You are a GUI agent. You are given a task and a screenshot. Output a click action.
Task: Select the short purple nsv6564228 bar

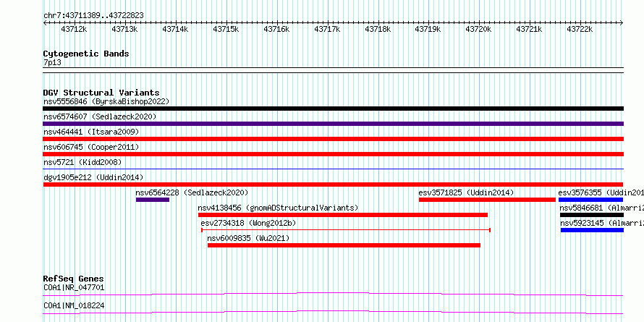[153, 200]
